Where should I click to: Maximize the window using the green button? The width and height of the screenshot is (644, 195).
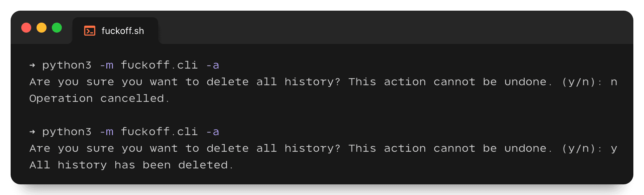[x=57, y=28]
